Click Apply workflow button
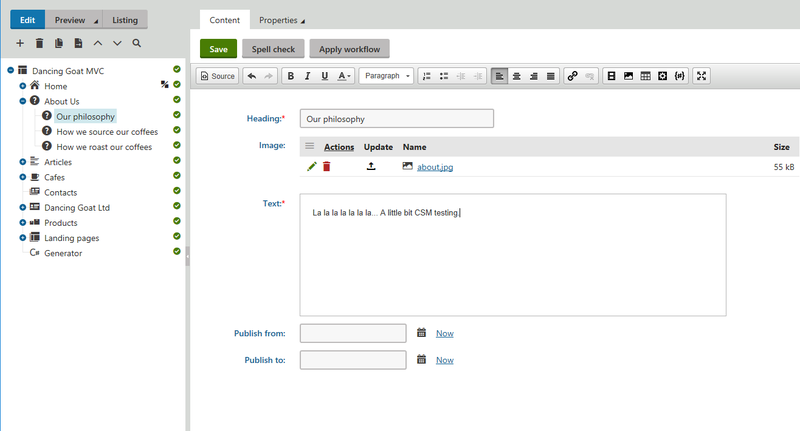 [x=349, y=49]
